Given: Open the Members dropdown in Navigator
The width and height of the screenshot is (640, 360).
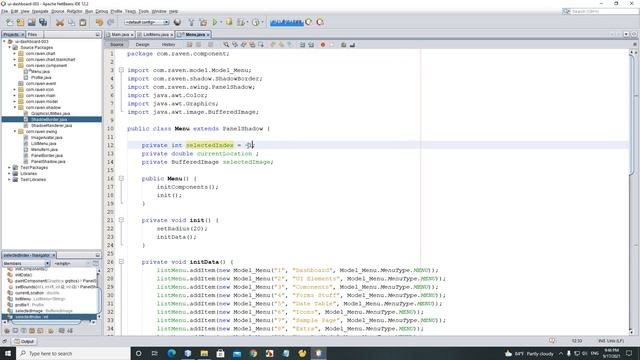Looking at the screenshot, I should (x=27, y=264).
